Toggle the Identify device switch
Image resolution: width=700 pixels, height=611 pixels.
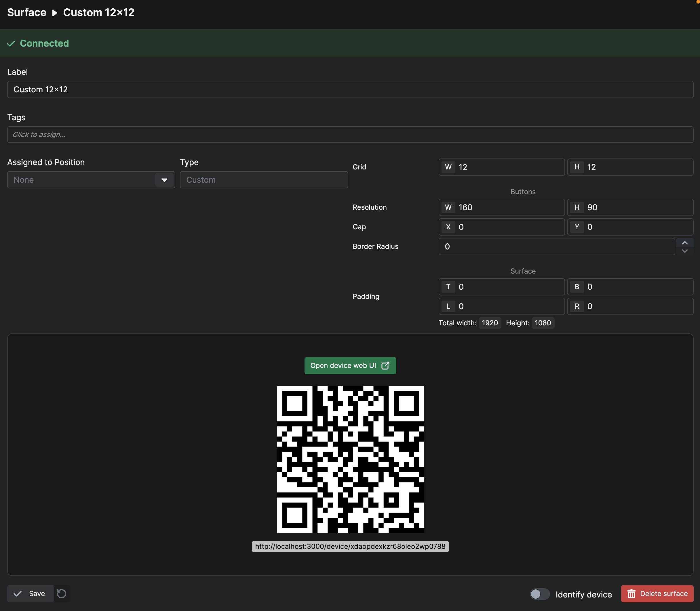[540, 594]
